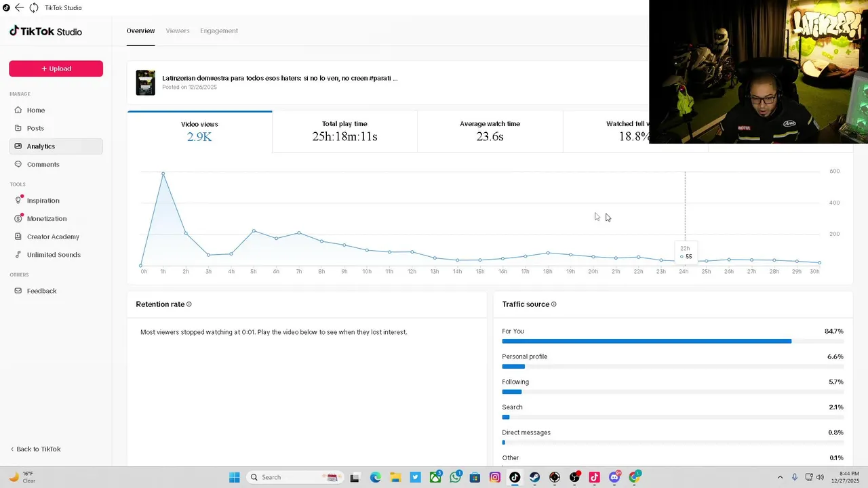Click the 'Most viewers stopped watching' message
The image size is (868, 488).
(274, 332)
